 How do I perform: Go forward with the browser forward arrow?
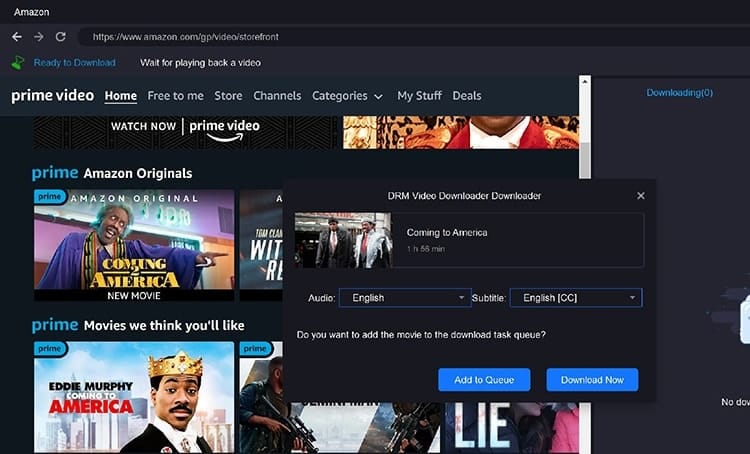[x=39, y=37]
